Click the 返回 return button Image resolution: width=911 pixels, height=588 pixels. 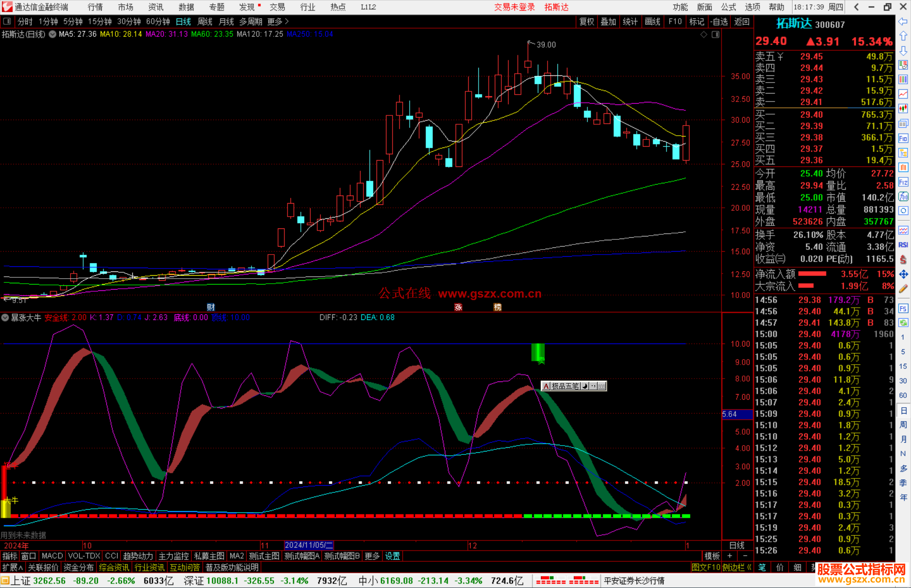(741, 21)
